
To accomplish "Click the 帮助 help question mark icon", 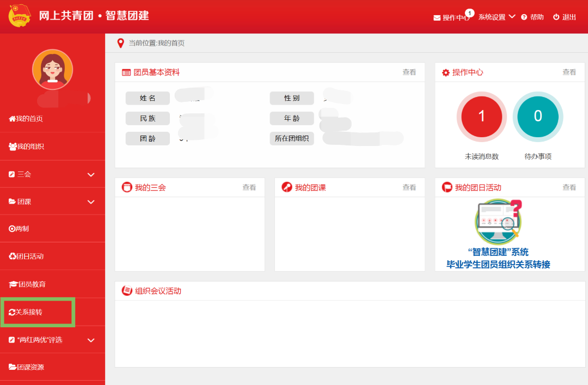I will (x=524, y=17).
